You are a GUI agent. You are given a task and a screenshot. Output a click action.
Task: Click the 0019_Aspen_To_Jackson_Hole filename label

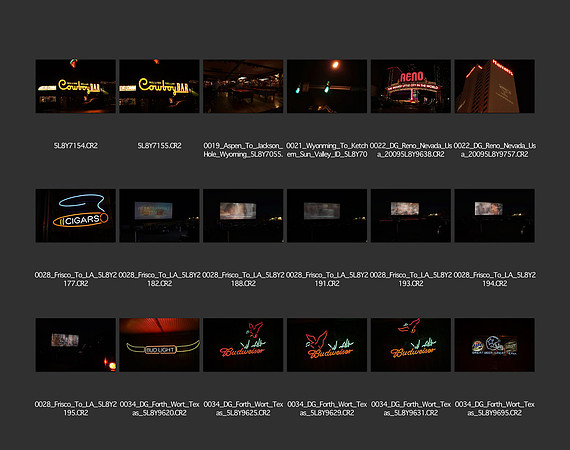(243, 150)
